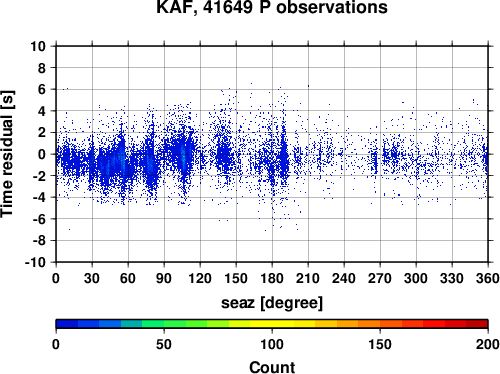The height and width of the screenshot is (374, 500).
Task: Click the x-axis tick label 180
Action: [272, 278]
